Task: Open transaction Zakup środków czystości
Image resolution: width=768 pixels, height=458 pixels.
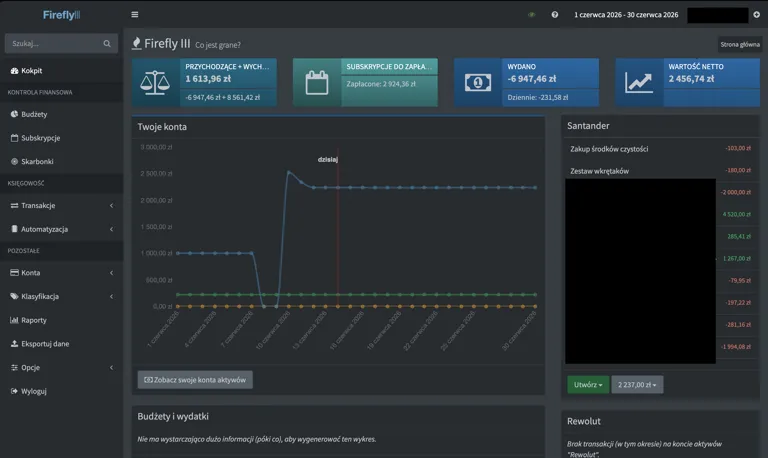Action: pos(609,149)
